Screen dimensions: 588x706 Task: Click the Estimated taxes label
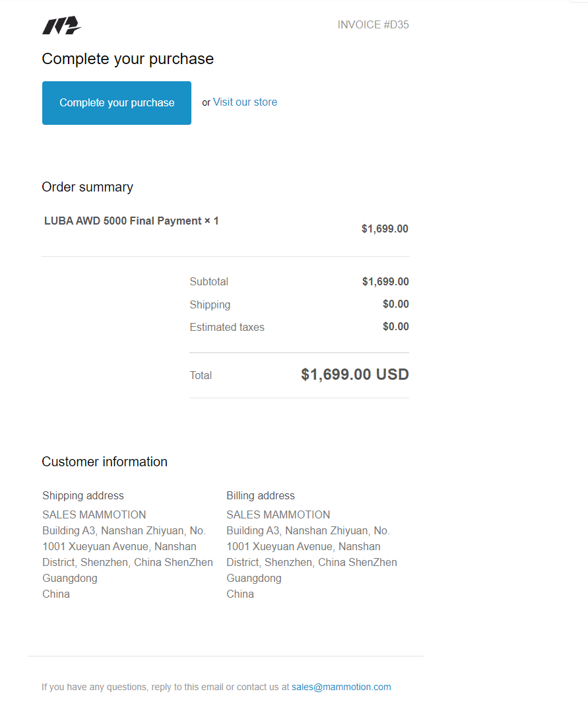coord(227,327)
